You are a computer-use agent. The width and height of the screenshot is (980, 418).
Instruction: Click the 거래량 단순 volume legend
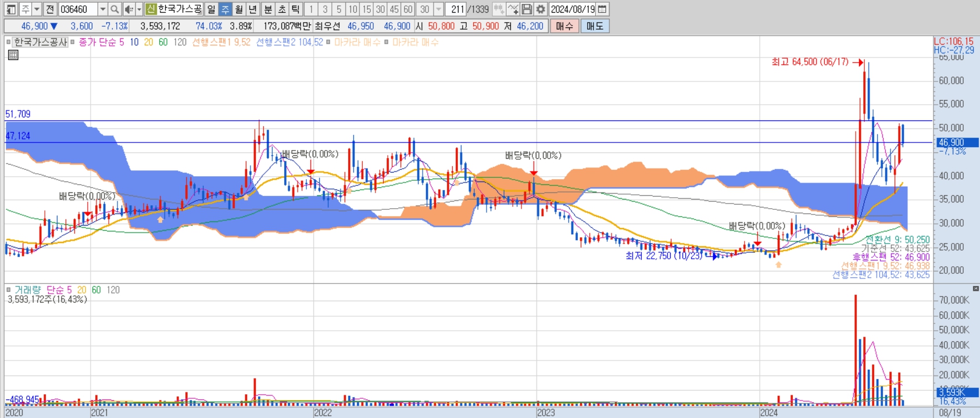tap(43, 290)
